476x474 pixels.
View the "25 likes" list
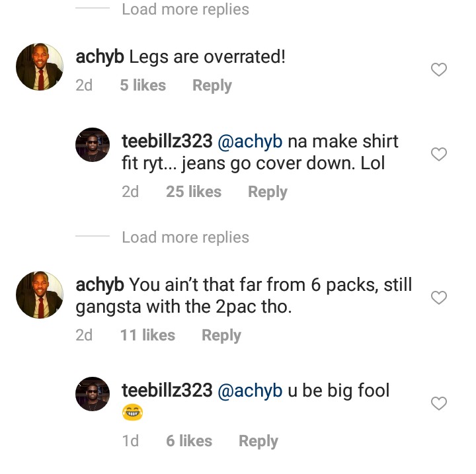point(193,192)
